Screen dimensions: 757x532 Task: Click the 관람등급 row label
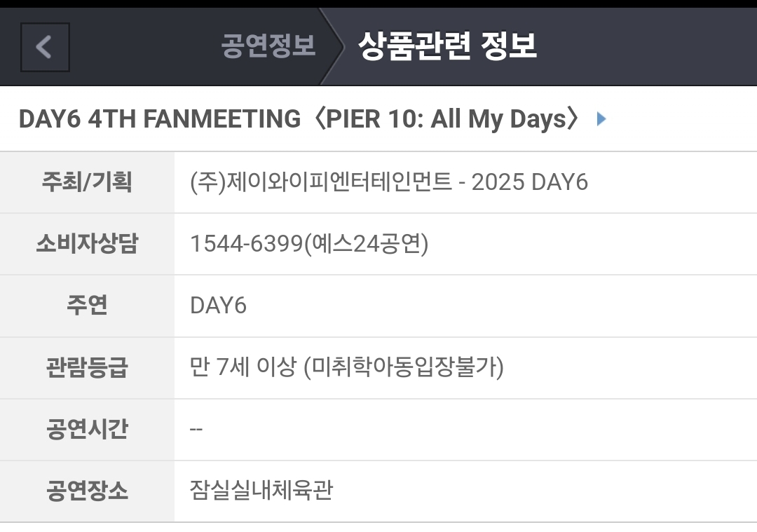pos(87,367)
